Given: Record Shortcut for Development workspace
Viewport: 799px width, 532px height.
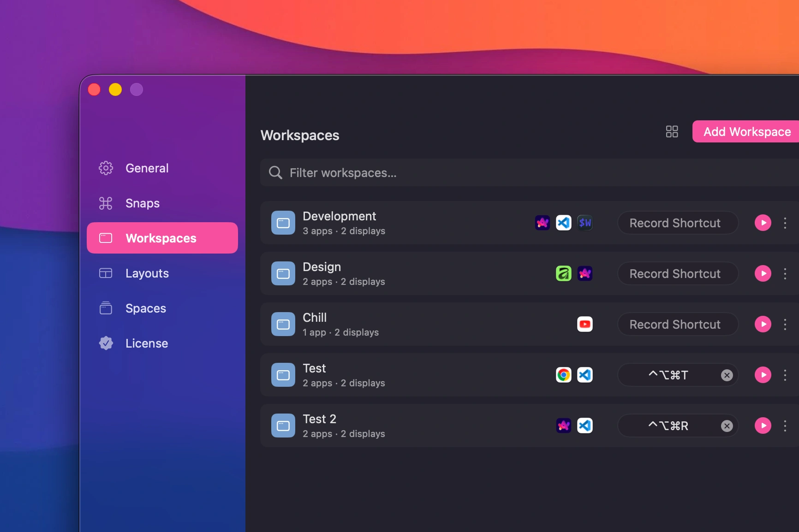Looking at the screenshot, I should point(678,223).
